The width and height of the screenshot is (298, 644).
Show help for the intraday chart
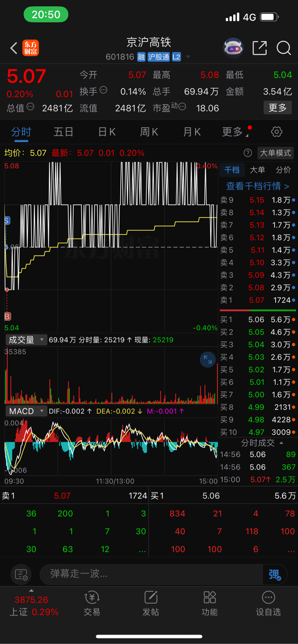pyautogui.click(x=248, y=153)
